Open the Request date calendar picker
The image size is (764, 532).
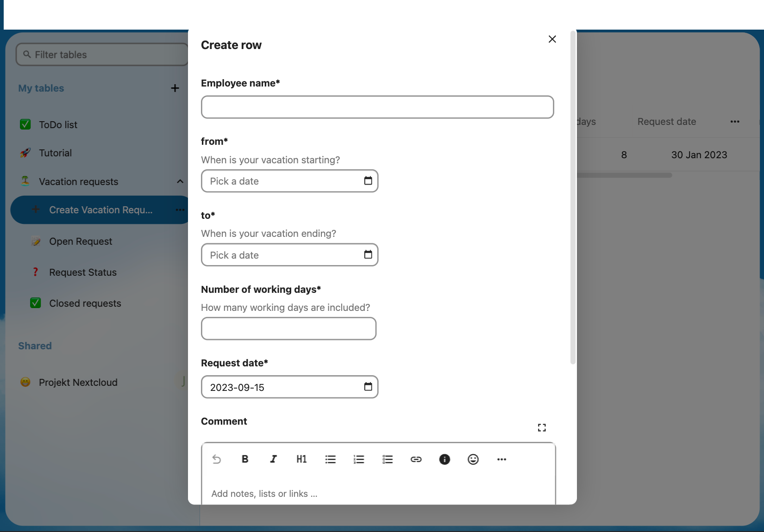(368, 387)
